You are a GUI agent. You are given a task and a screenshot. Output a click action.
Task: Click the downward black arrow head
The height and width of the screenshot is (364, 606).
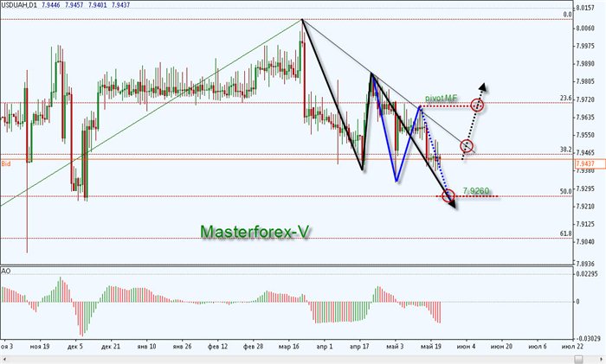point(455,206)
